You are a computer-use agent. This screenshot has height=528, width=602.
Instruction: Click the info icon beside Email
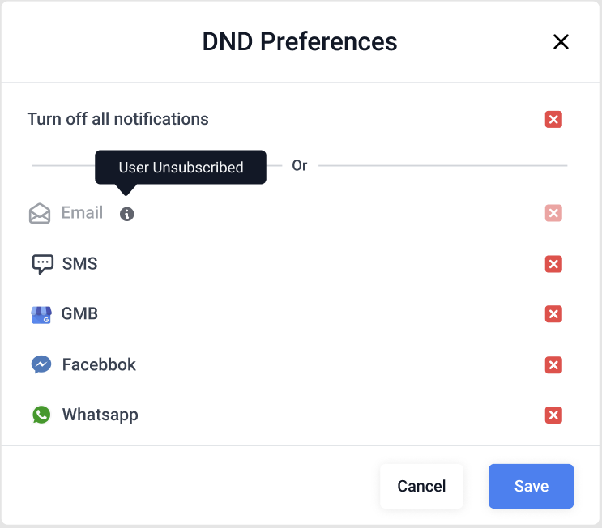click(127, 214)
